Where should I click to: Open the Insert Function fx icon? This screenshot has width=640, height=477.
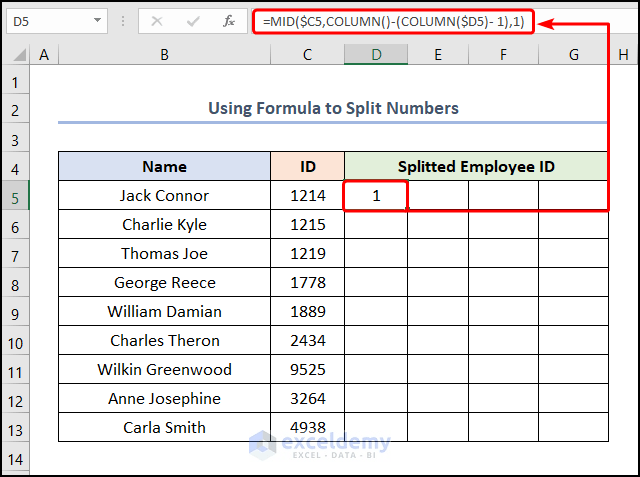(x=229, y=21)
